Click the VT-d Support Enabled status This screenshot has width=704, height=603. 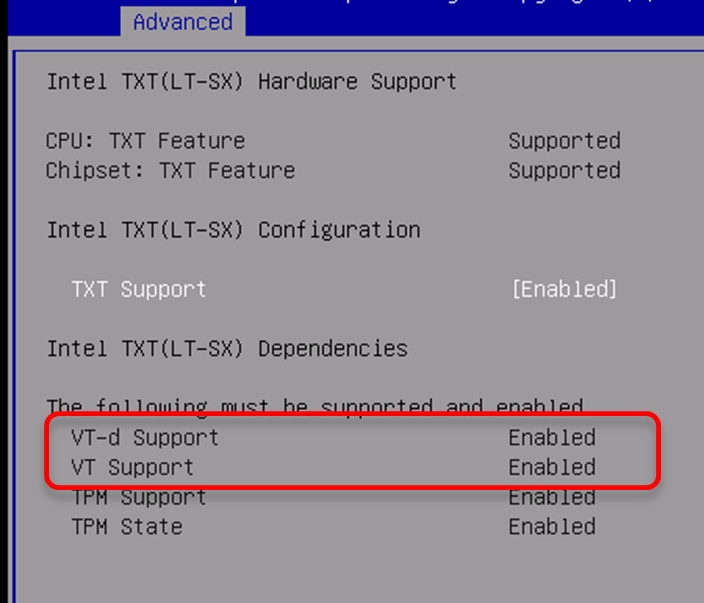[552, 438]
